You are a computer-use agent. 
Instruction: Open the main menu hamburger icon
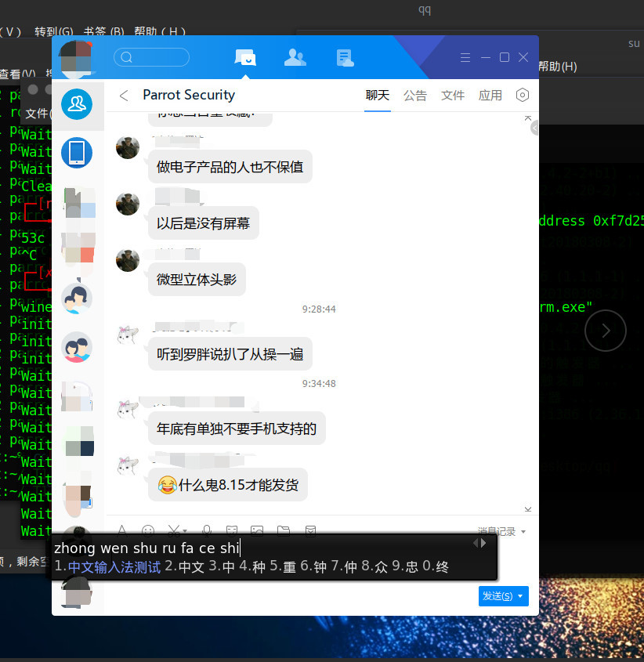[x=465, y=57]
